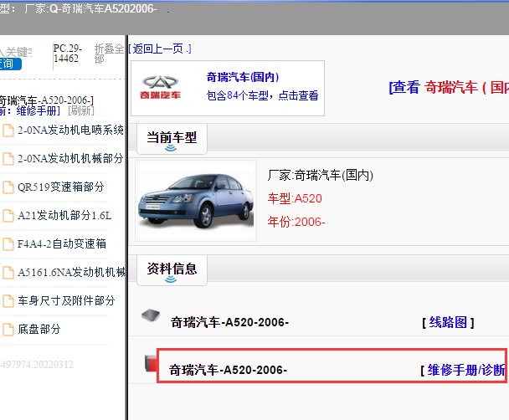Click 奇瑞汽车-A520-2006- title in 维修手册 row
509x420 pixels.
pos(229,370)
